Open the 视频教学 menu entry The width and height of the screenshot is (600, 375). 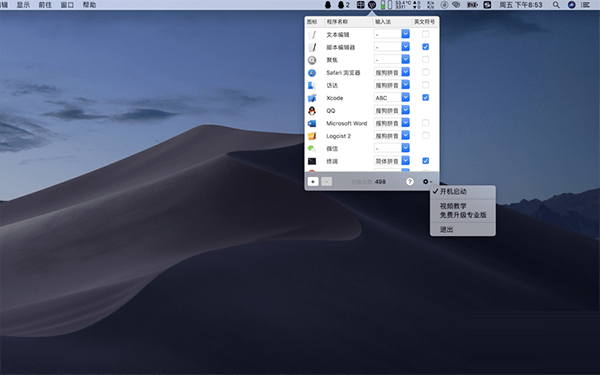coord(453,206)
